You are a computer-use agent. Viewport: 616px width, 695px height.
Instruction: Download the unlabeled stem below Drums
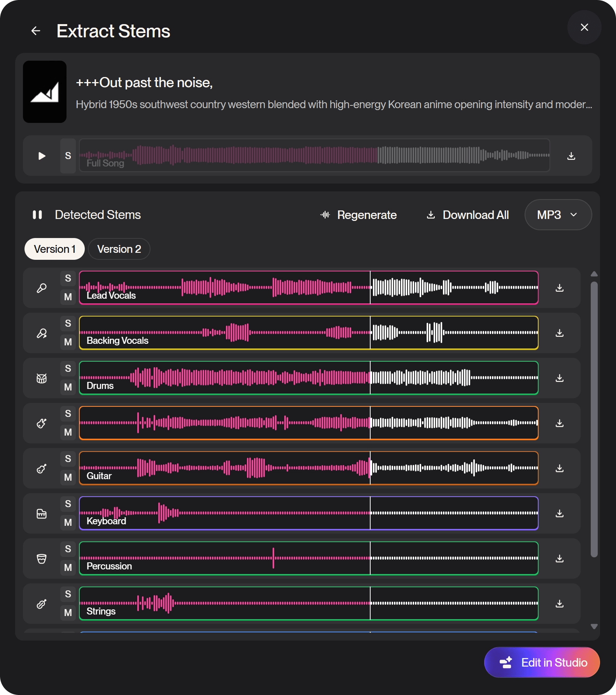coord(559,423)
